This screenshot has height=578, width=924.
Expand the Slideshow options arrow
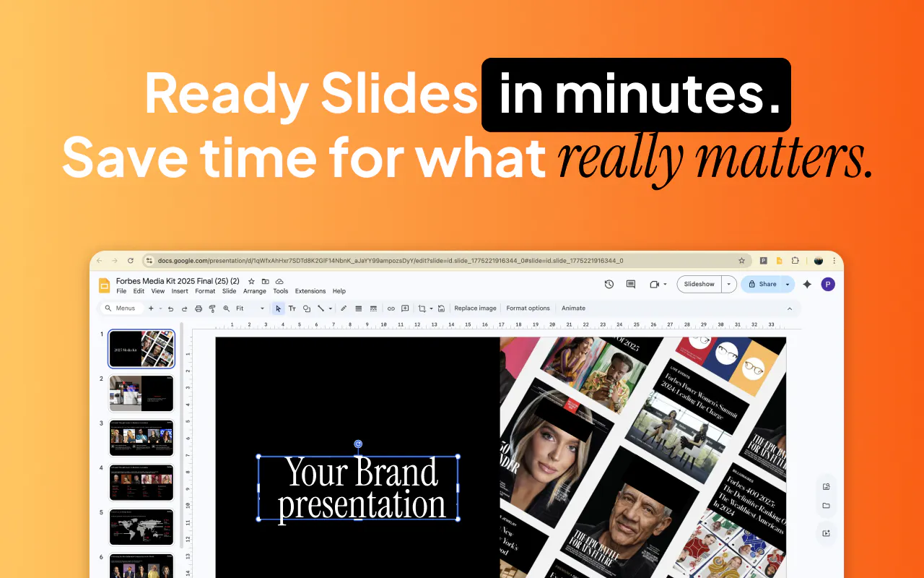click(729, 284)
